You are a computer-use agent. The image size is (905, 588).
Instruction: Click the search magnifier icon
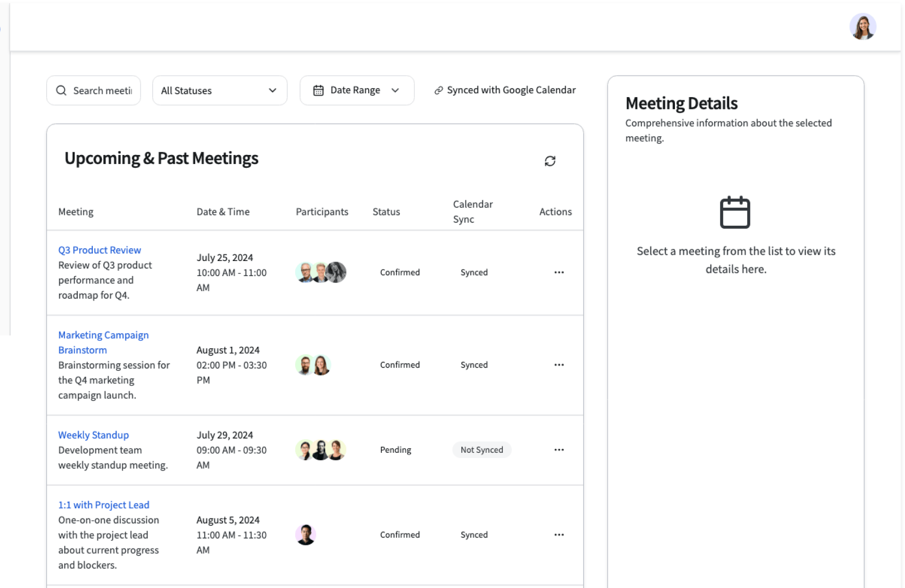pos(61,90)
